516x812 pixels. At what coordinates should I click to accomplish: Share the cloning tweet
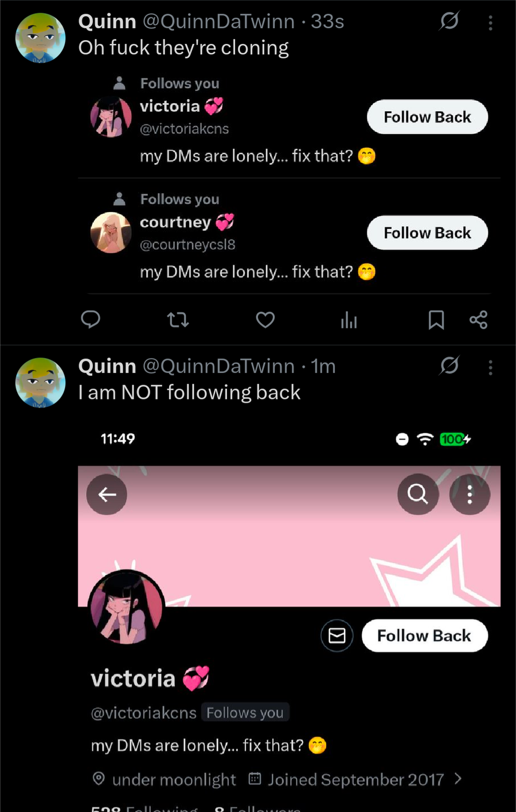click(478, 320)
